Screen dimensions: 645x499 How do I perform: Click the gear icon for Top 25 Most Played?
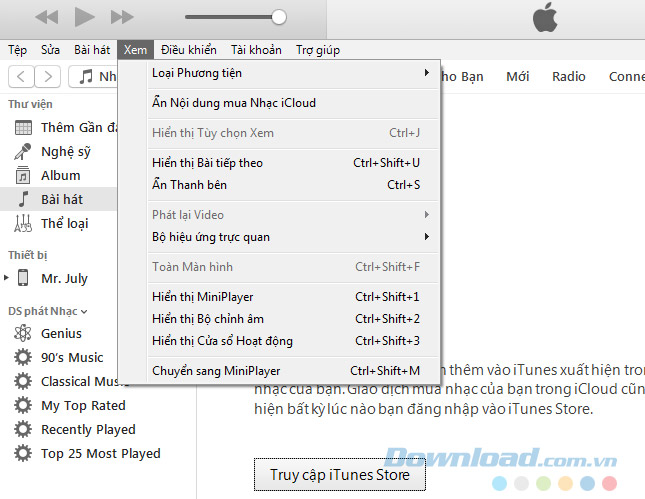click(23, 453)
